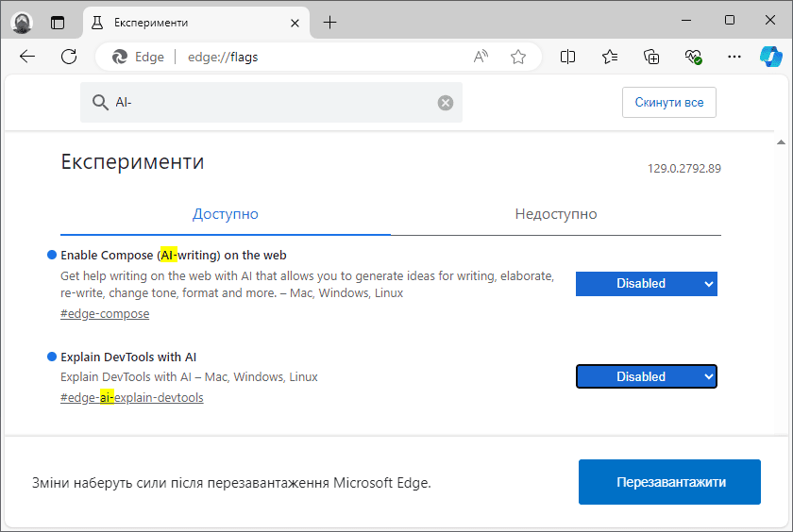Click the Explain DevTools with AI title
793x532 pixels.
click(128, 357)
